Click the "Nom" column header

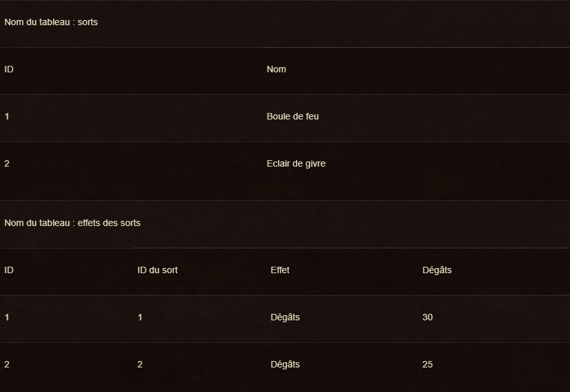(x=276, y=69)
